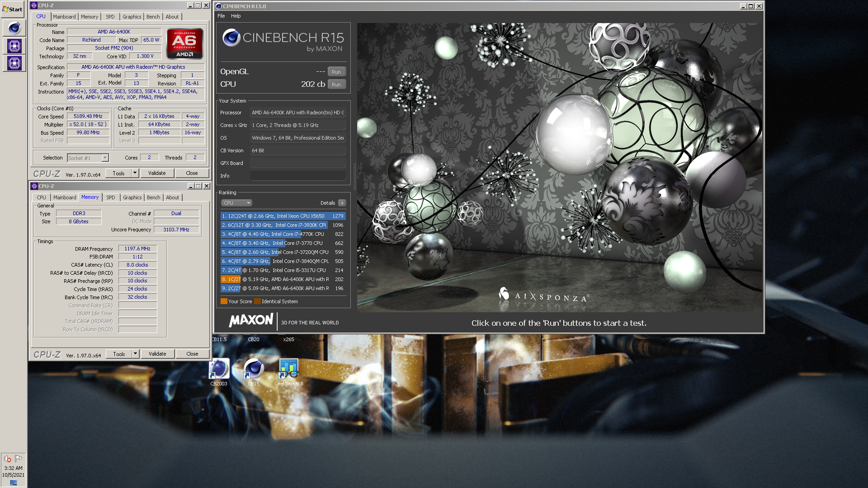Screen dimensions: 868x488
Task: Click the Cinebench render preview image
Action: (559, 168)
